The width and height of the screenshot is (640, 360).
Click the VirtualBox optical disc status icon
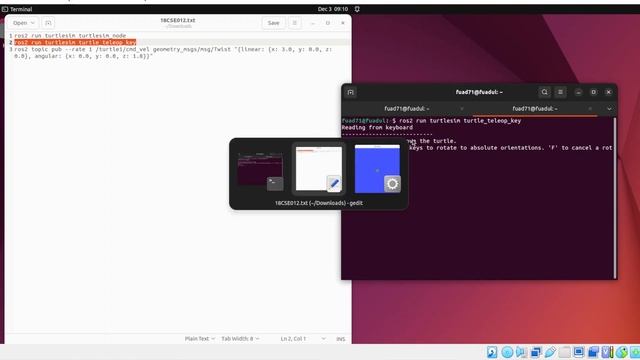tap(507, 352)
